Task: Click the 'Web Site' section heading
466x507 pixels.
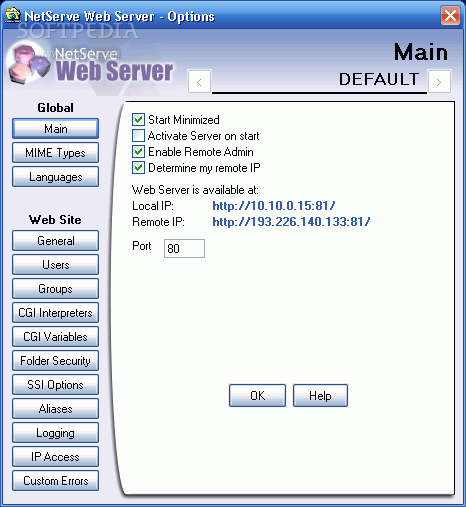Action: tap(55, 220)
